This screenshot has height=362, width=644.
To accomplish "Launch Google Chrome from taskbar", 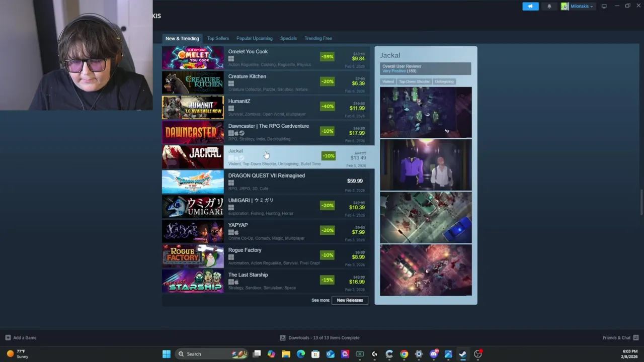I will click(404, 354).
